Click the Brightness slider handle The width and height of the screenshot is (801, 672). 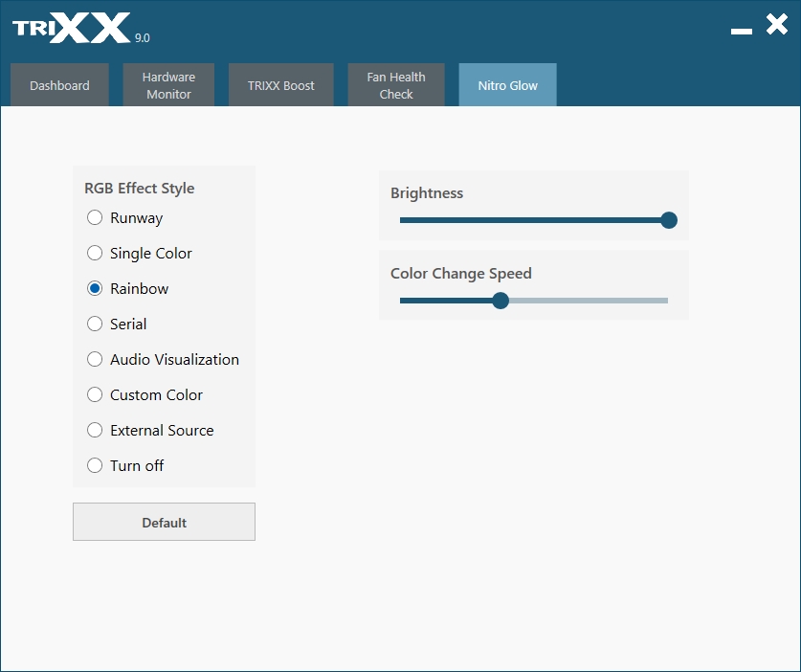click(x=669, y=220)
